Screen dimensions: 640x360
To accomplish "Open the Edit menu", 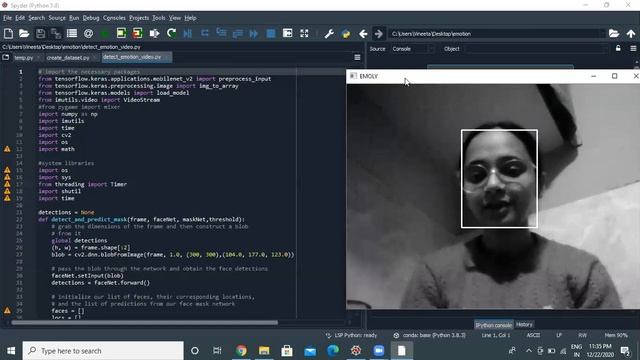I will click(x=20, y=18).
